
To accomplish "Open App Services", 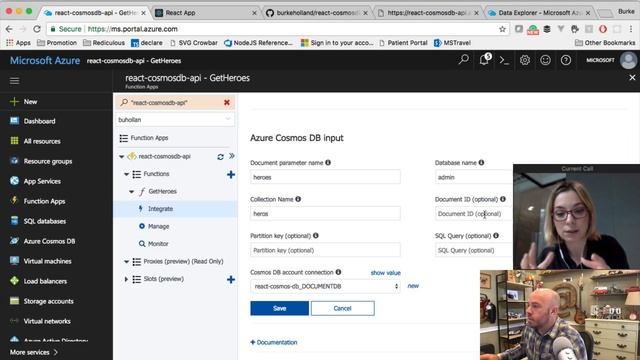I will coord(35,181).
